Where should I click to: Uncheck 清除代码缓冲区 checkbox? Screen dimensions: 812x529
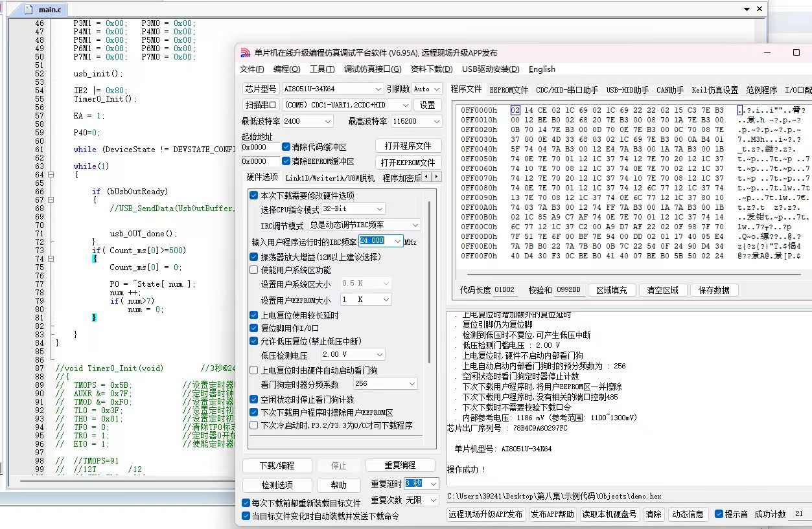286,147
